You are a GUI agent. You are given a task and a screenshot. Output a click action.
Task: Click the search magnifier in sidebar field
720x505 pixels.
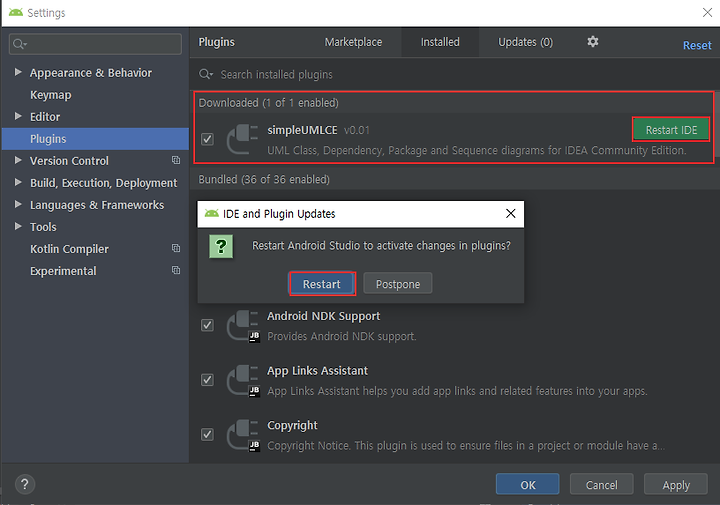point(19,44)
